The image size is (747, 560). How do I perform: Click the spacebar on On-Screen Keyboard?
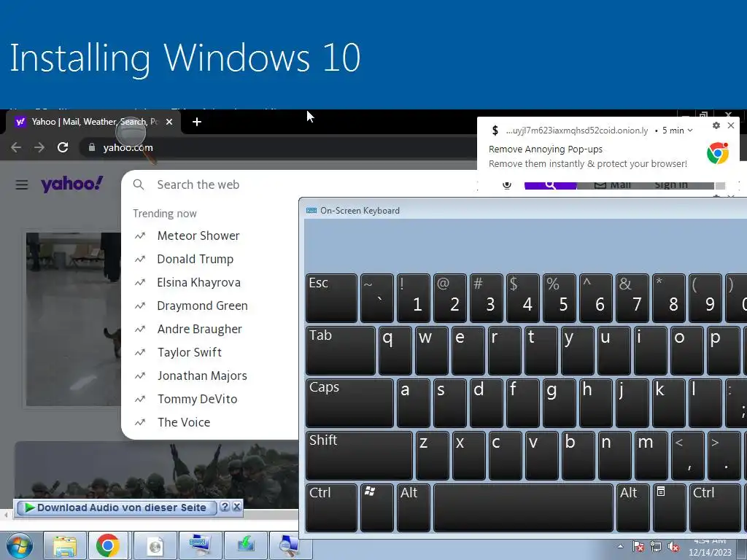(523, 507)
